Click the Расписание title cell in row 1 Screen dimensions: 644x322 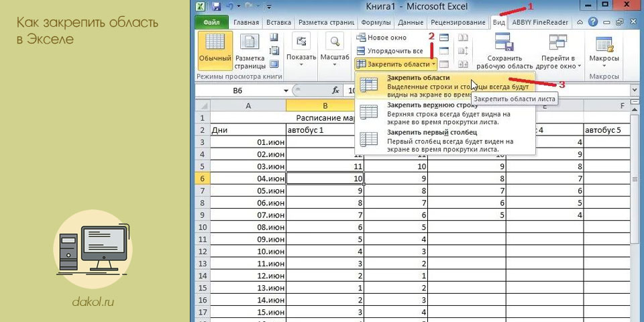[325, 118]
